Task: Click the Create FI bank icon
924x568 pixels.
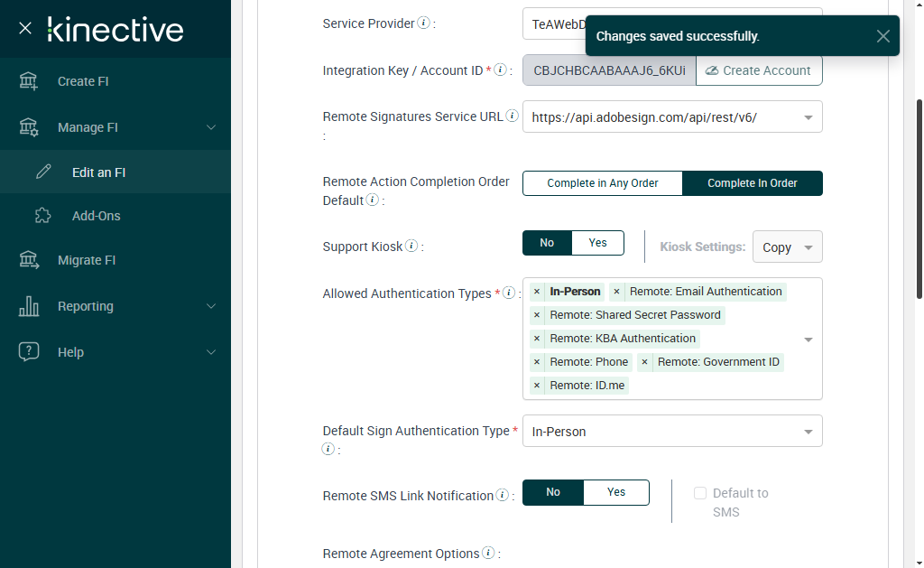Action: coord(29,81)
